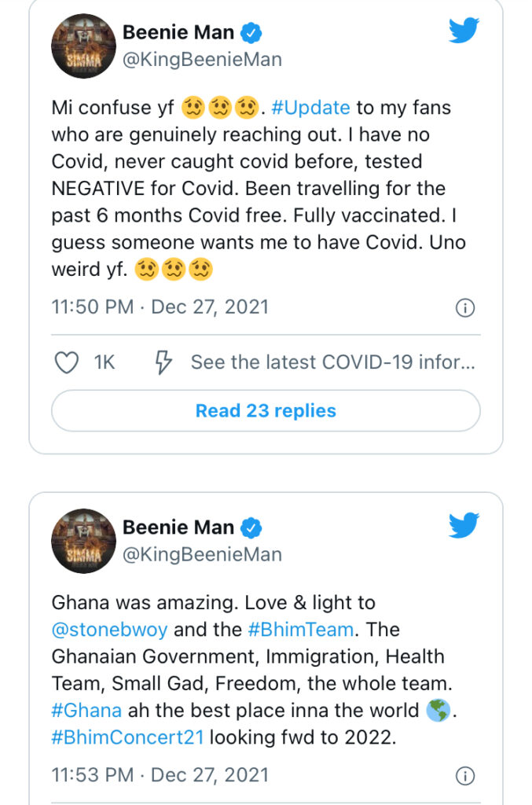Open the #BhimConcert21 hashtag link
532x805 pixels.
click(x=128, y=737)
